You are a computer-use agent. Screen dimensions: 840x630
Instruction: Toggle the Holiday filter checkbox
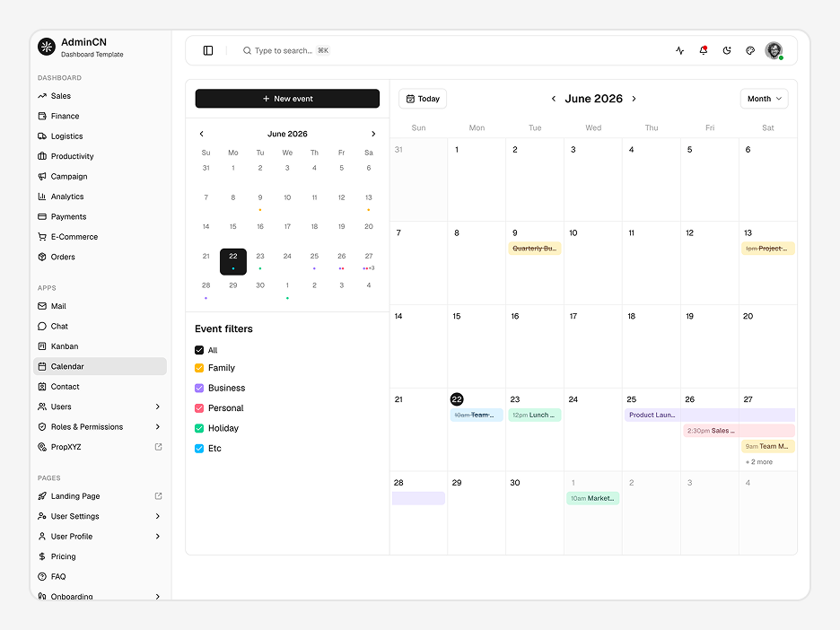coord(199,428)
